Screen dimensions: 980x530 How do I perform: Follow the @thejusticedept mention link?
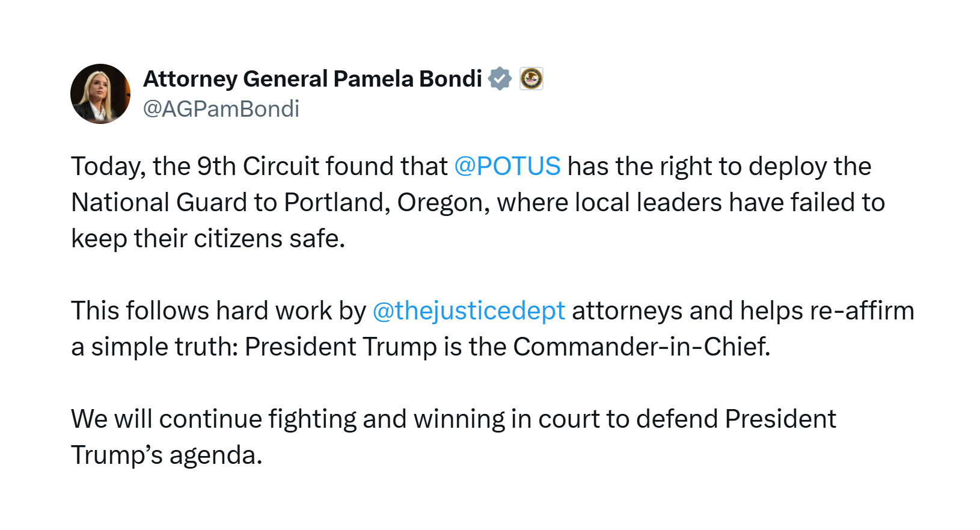(x=468, y=311)
